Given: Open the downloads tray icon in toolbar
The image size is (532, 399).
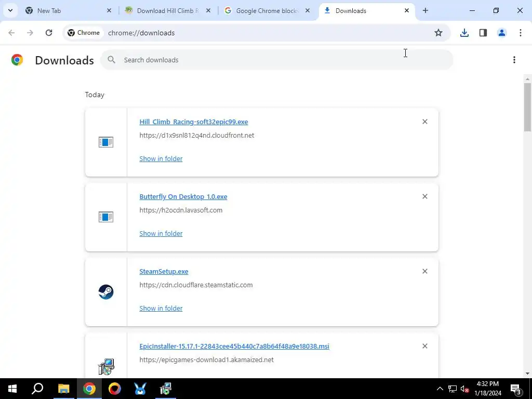Looking at the screenshot, I should [x=464, y=33].
